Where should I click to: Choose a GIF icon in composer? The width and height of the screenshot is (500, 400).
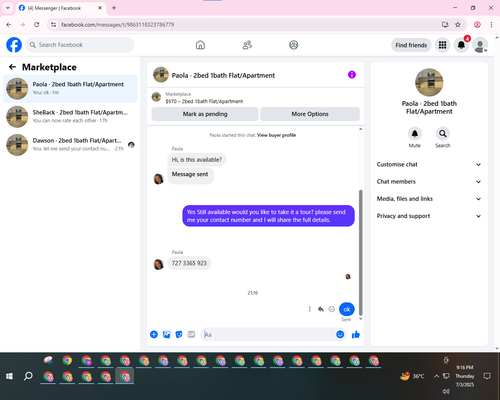click(191, 334)
